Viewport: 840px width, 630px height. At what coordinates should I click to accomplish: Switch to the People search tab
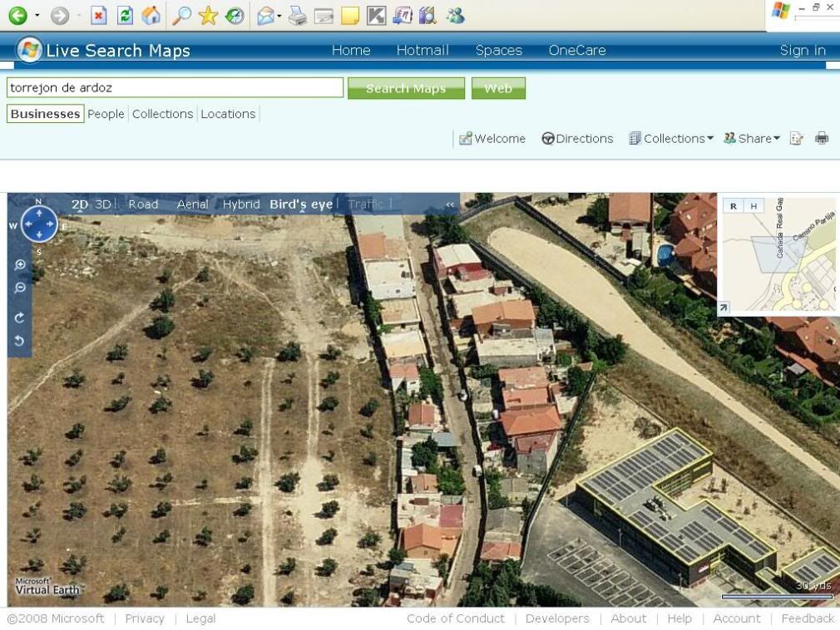coord(106,114)
